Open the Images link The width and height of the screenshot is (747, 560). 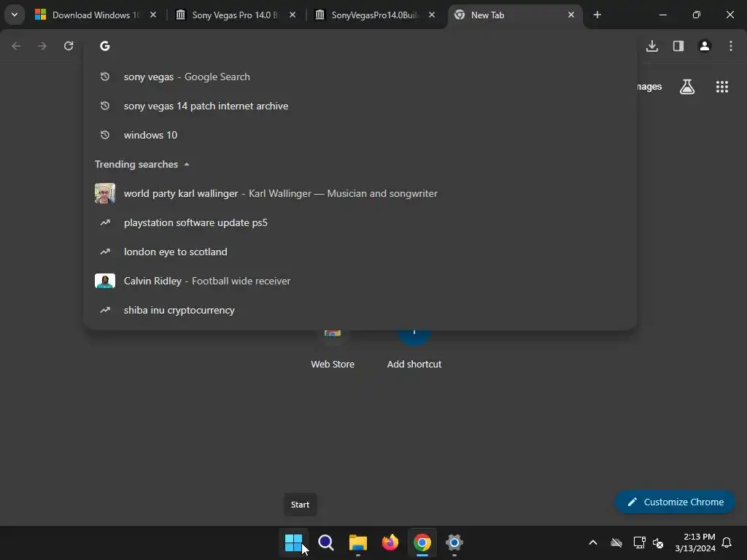point(649,87)
